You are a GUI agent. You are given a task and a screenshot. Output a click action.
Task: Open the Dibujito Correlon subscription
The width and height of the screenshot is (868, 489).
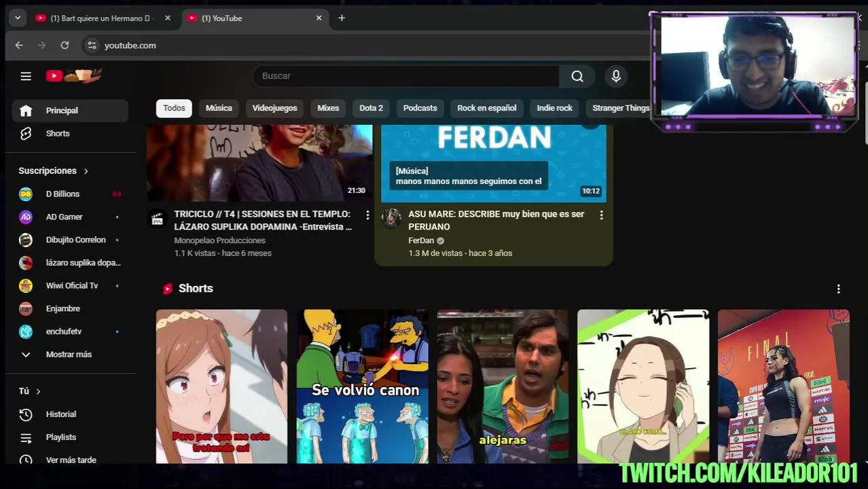70,240
